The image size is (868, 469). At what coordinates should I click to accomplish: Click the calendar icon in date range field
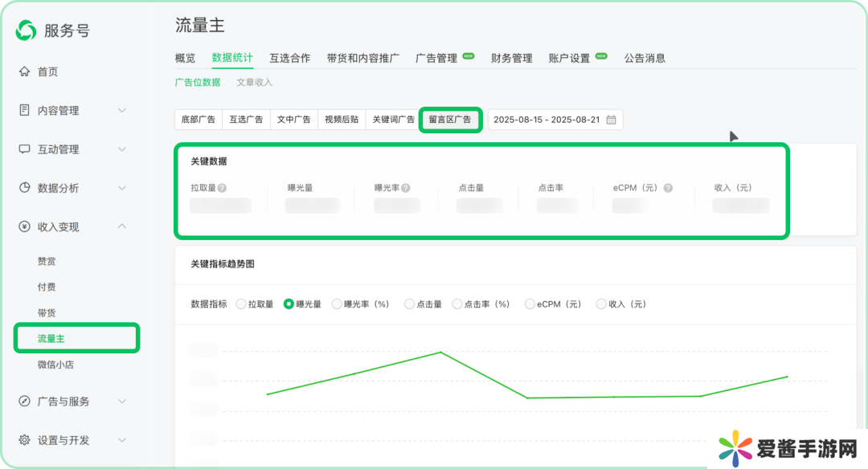click(611, 120)
